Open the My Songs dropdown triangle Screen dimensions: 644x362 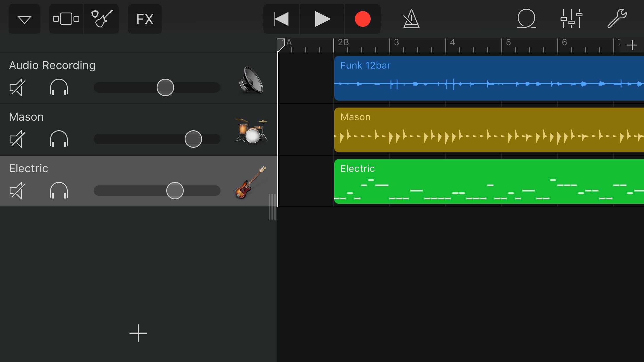24,19
